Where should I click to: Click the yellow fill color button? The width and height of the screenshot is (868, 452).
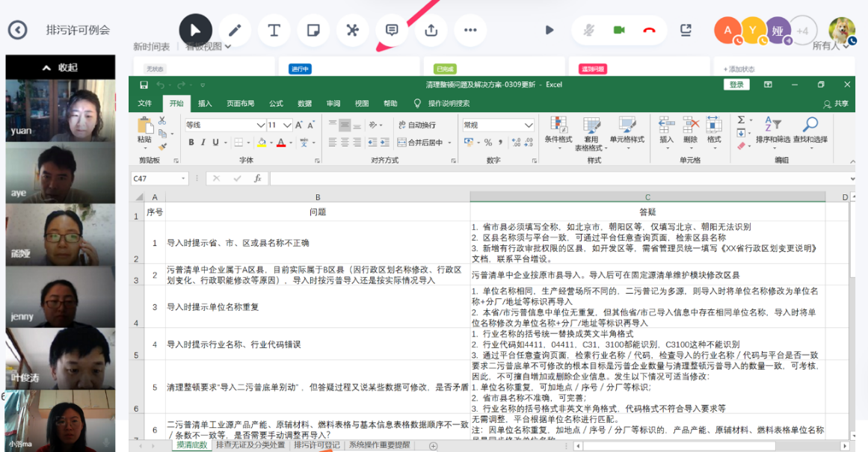[261, 143]
